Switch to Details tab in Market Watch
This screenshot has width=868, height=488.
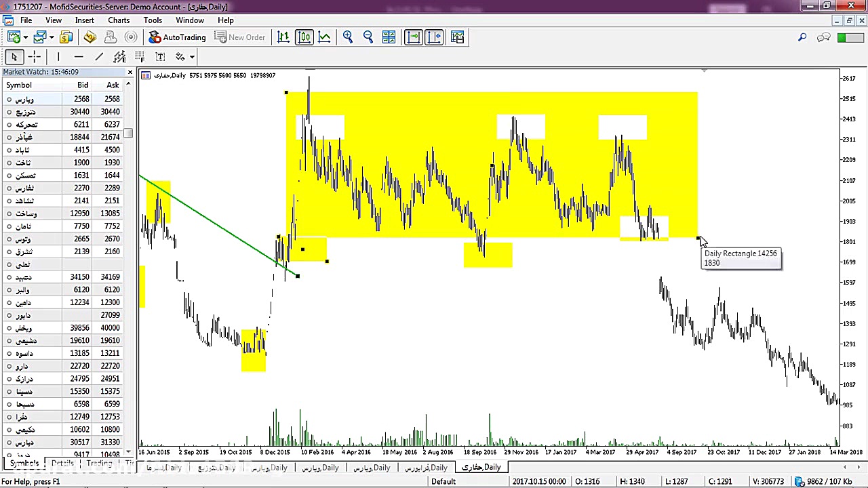click(62, 464)
